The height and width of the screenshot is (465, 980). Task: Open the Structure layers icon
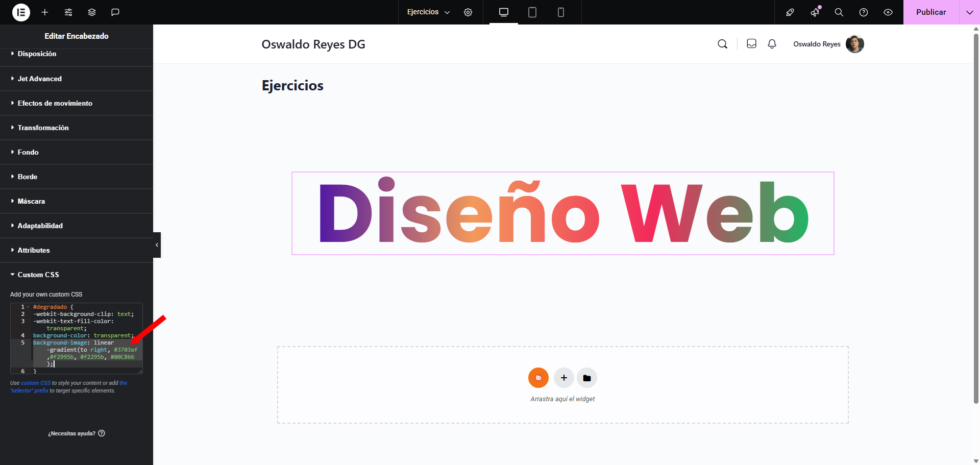[92, 12]
